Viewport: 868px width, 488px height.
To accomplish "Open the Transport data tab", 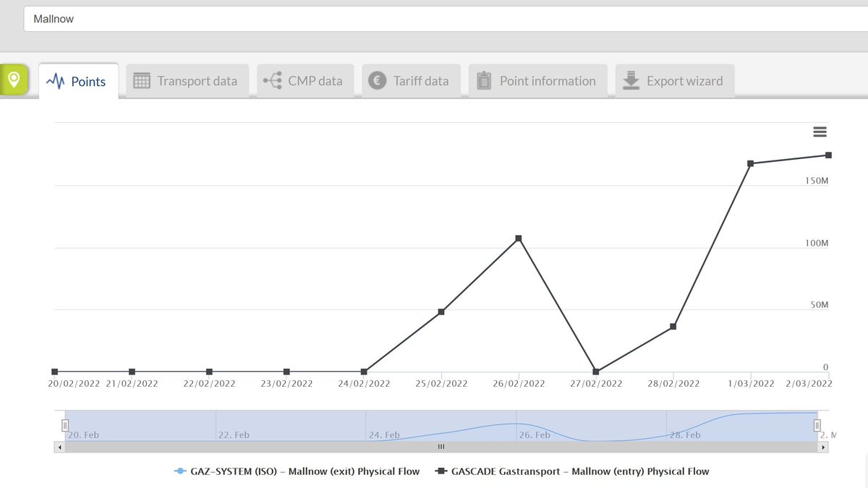I will (x=187, y=81).
